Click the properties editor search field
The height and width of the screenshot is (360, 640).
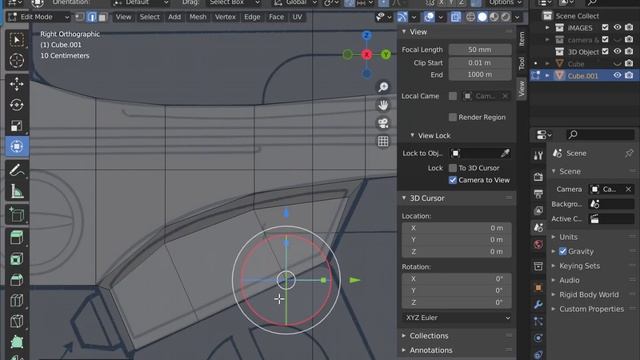[600, 134]
